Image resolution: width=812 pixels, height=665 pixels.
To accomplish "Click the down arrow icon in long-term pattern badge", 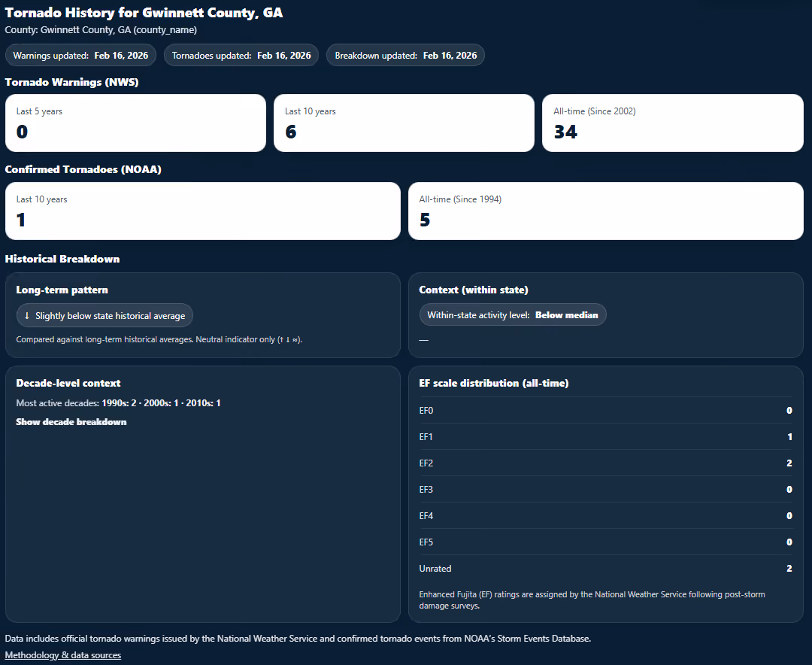I will pos(27,316).
